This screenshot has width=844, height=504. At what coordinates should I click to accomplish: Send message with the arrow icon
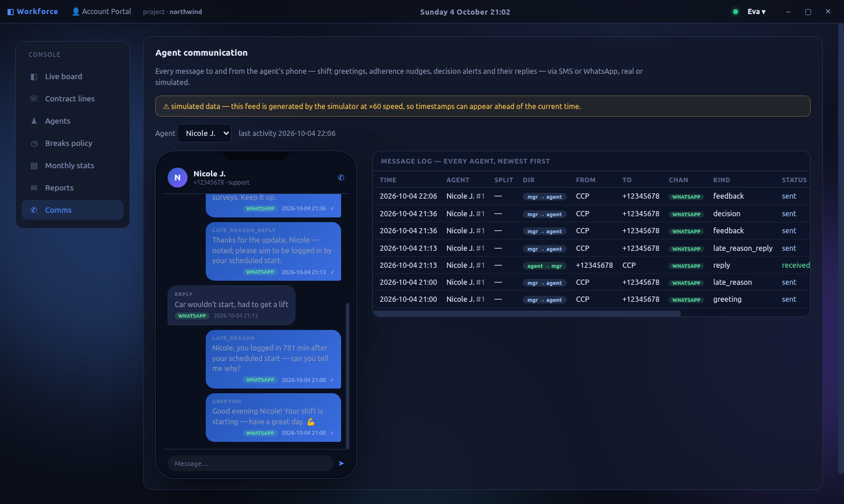(341, 464)
